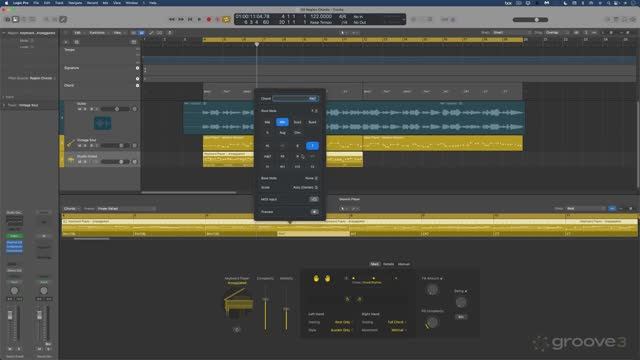The height and width of the screenshot is (360, 640).
Task: Open the Library icon in control bar
Action: pos(7,19)
